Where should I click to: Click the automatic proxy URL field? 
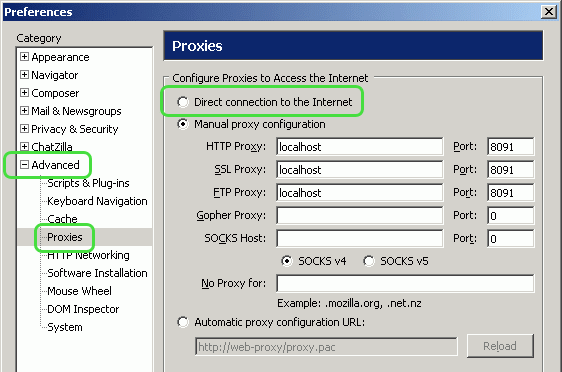point(326,347)
